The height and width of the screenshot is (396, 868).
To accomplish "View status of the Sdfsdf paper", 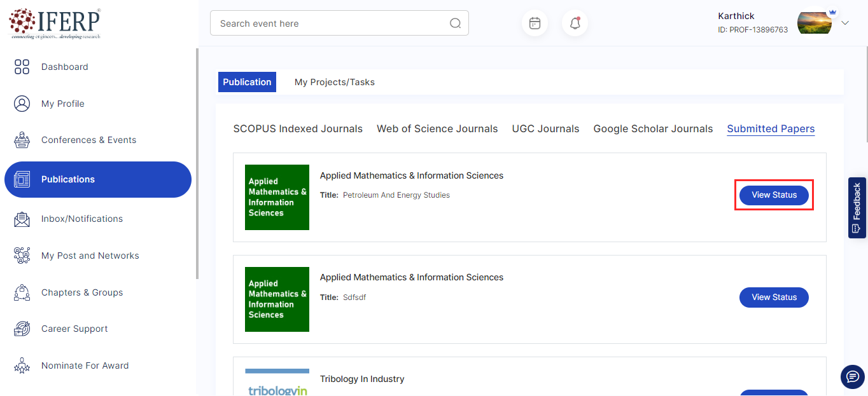I will (774, 297).
